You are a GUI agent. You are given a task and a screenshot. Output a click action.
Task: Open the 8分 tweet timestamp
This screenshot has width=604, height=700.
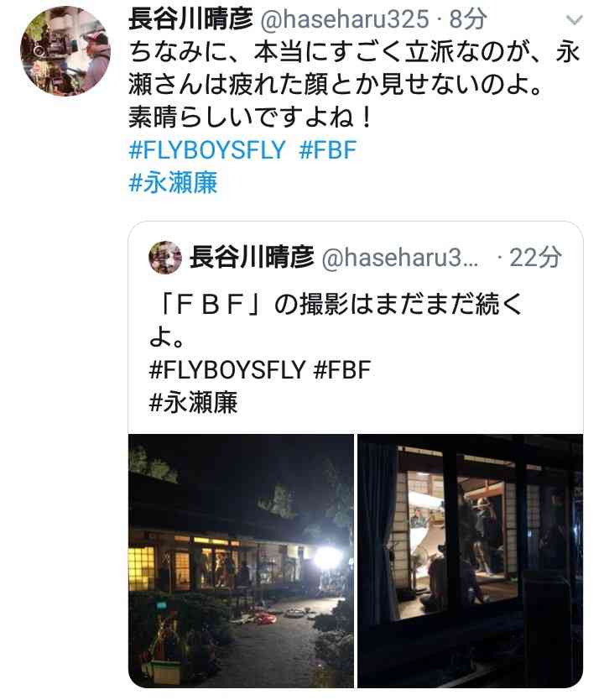(468, 19)
